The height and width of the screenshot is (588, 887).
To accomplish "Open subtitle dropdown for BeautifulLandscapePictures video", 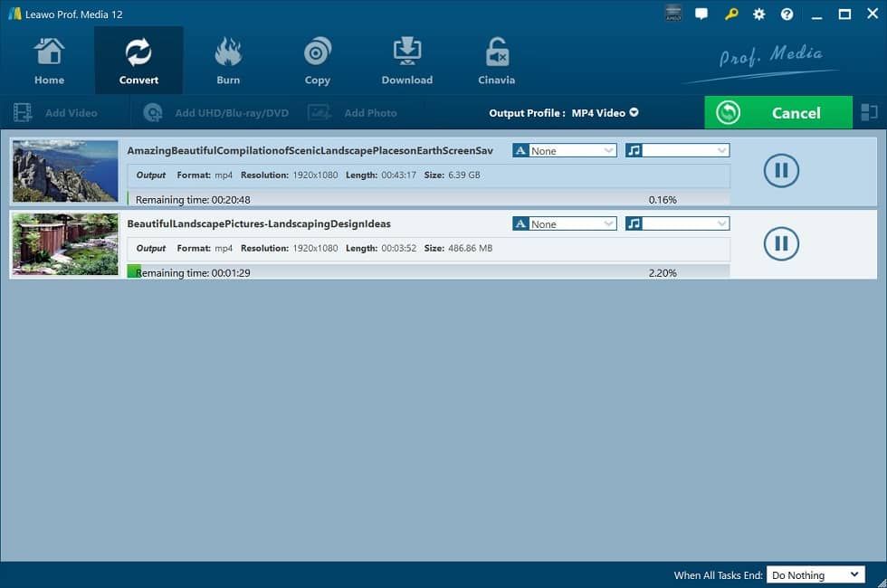I will pos(572,224).
